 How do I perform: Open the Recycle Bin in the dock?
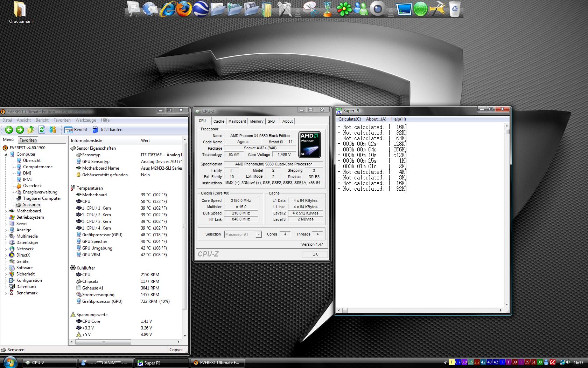pyautogui.click(x=455, y=9)
